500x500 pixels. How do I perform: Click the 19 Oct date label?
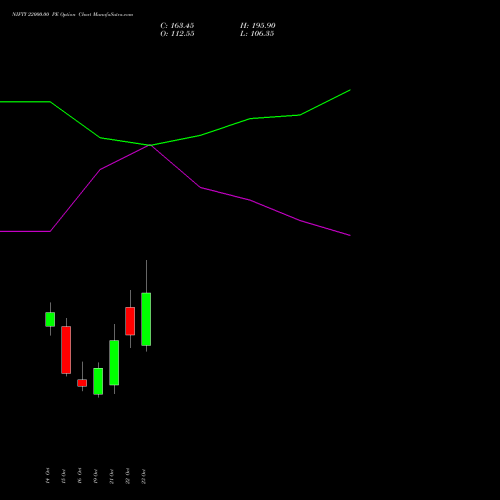pyautogui.click(x=96, y=476)
